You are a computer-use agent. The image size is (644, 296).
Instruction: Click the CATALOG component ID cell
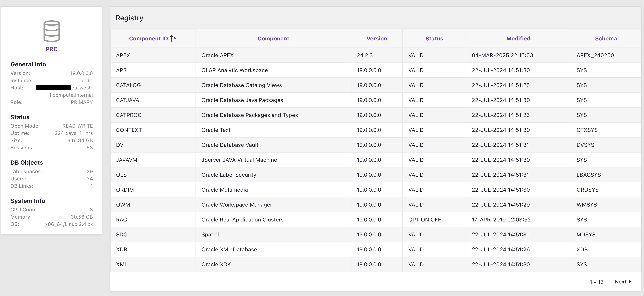pos(153,85)
